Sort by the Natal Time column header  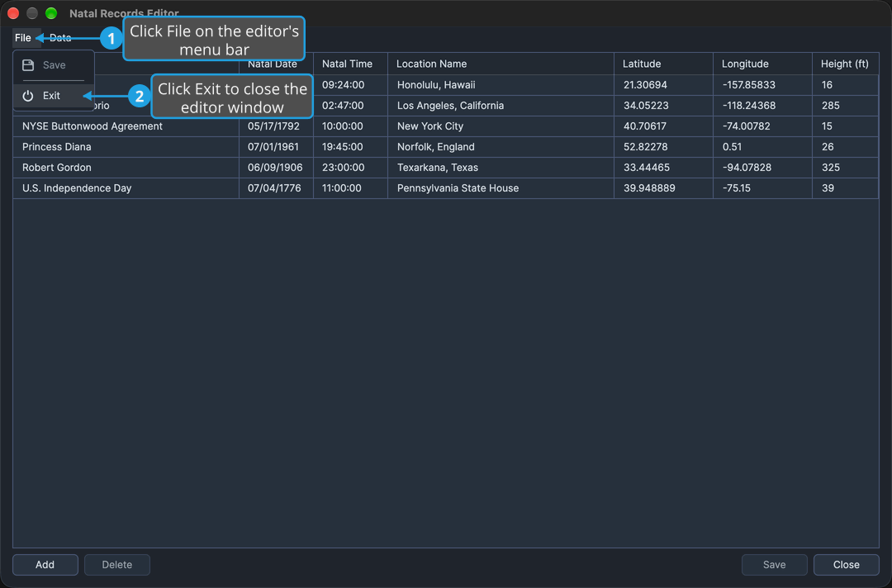[350, 64]
